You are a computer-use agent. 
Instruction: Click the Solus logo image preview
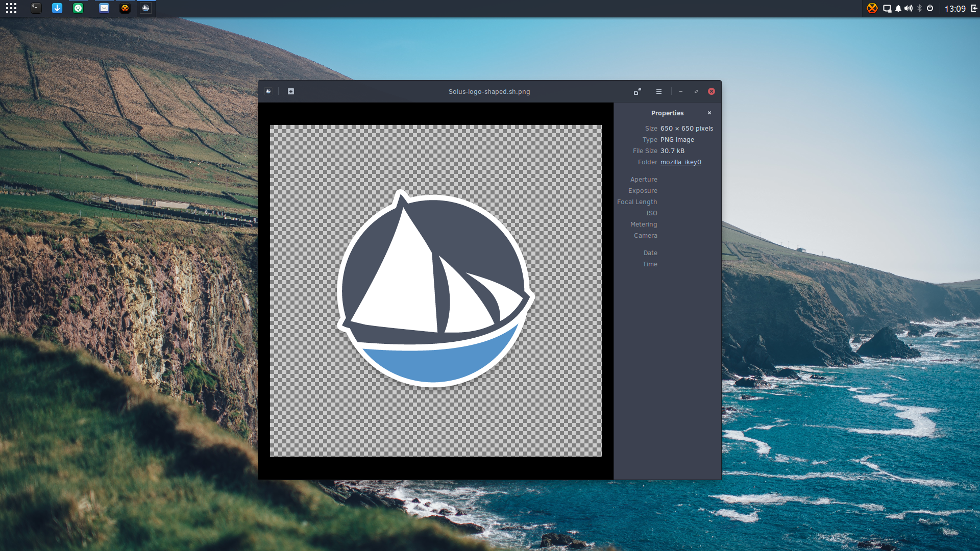coord(436,291)
